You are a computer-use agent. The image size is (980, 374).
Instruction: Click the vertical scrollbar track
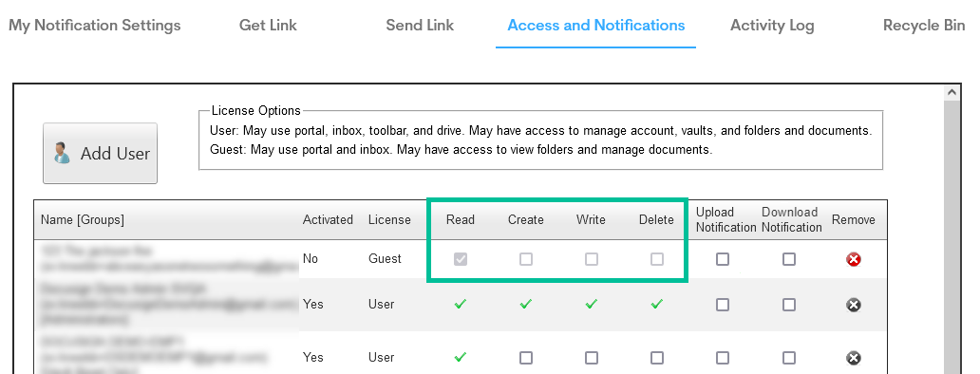952,237
